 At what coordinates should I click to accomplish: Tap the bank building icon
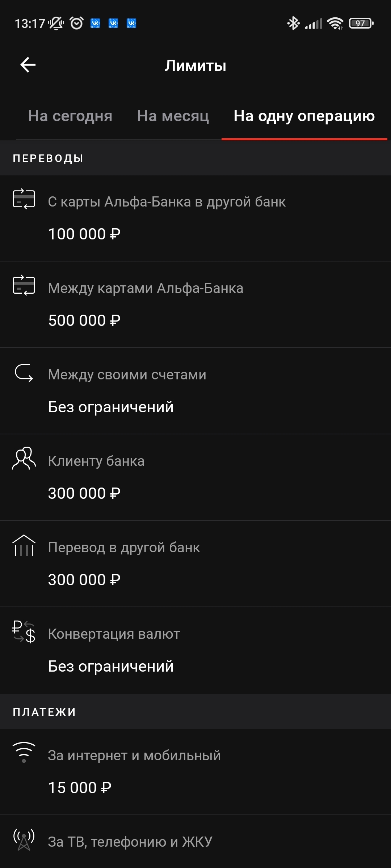tap(24, 545)
